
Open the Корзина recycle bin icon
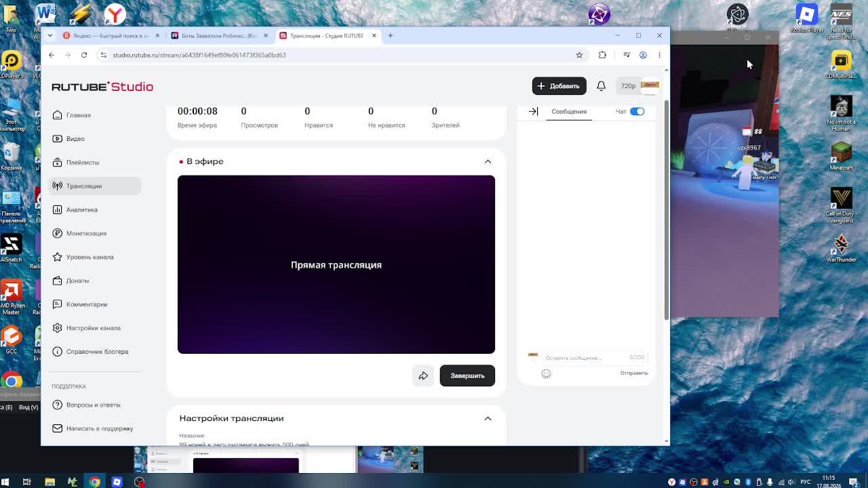12,157
